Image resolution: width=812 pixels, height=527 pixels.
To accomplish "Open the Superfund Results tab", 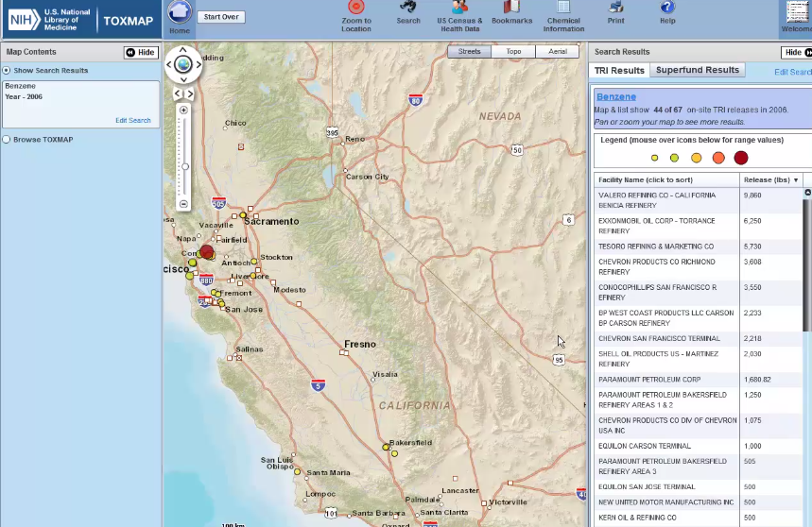I will (697, 70).
